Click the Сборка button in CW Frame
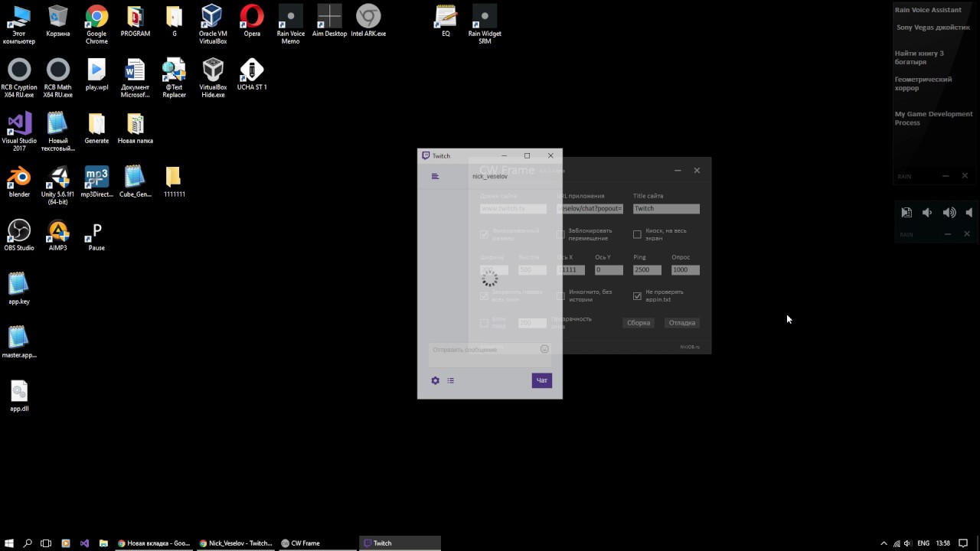This screenshot has width=980, height=551. click(x=639, y=322)
